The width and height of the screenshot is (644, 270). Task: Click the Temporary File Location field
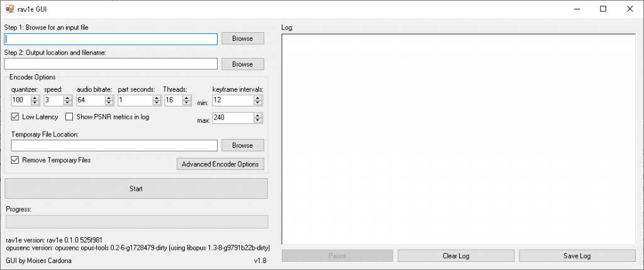114,145
